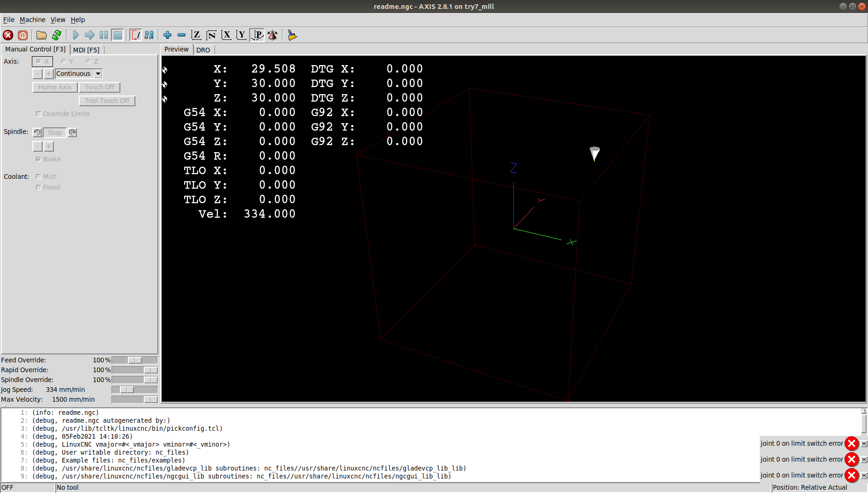This screenshot has height=493, width=868.
Task: Set side view with X icon
Action: coord(226,35)
